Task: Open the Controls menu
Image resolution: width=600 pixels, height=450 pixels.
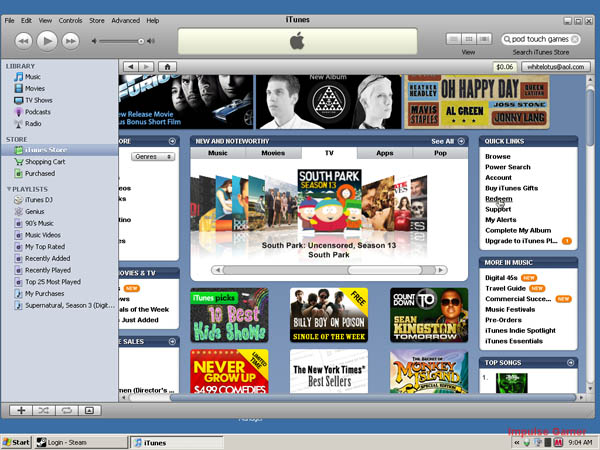Action: (70, 20)
